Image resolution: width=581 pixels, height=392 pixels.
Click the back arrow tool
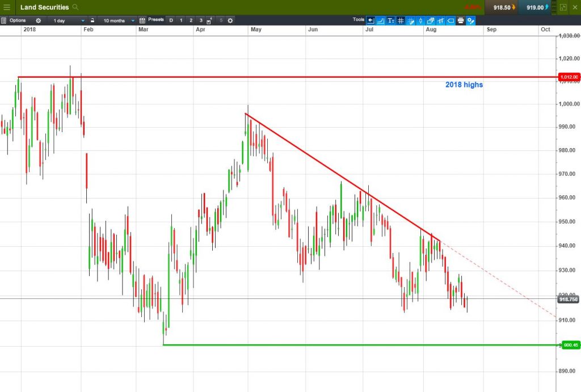pos(371,20)
